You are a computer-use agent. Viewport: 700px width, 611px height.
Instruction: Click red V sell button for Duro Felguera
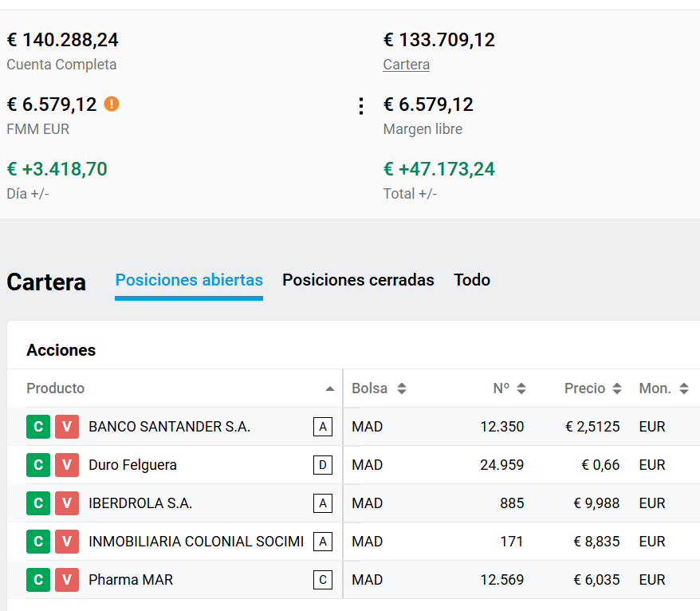click(67, 465)
